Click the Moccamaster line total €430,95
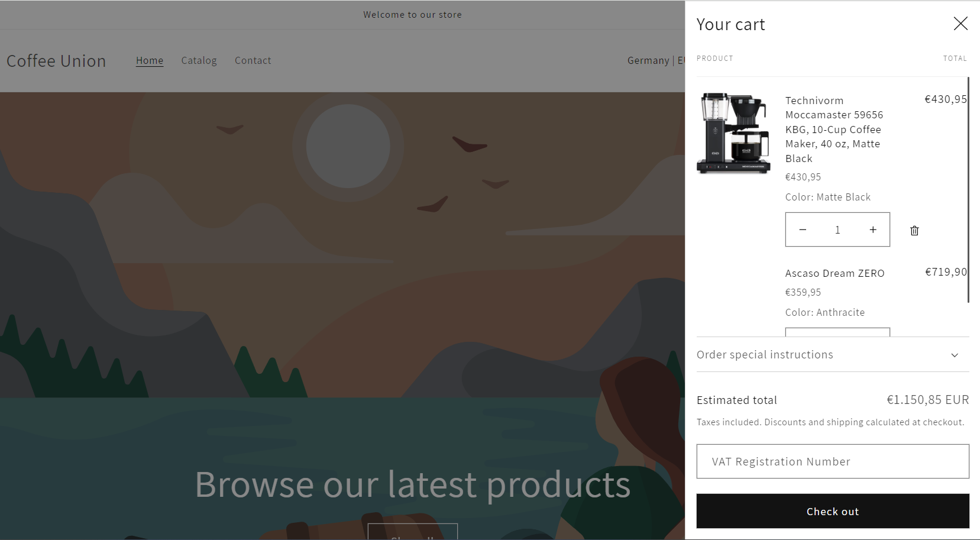Image resolution: width=980 pixels, height=540 pixels. click(946, 99)
